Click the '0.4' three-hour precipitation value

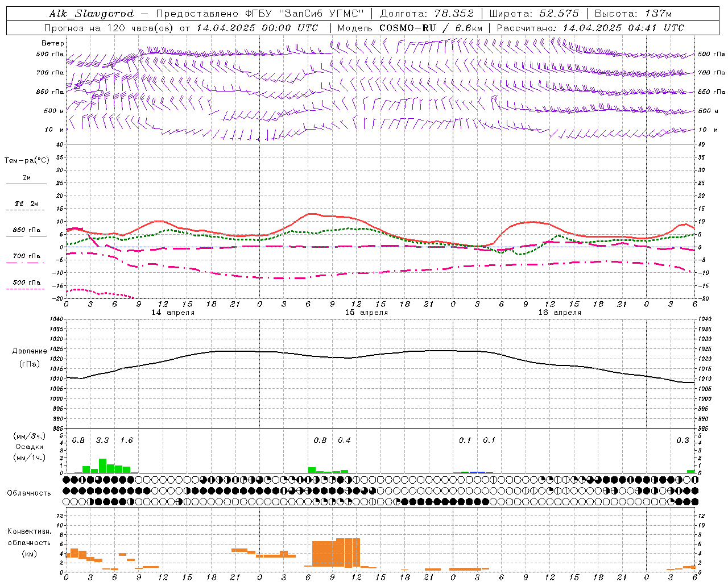coord(344,440)
